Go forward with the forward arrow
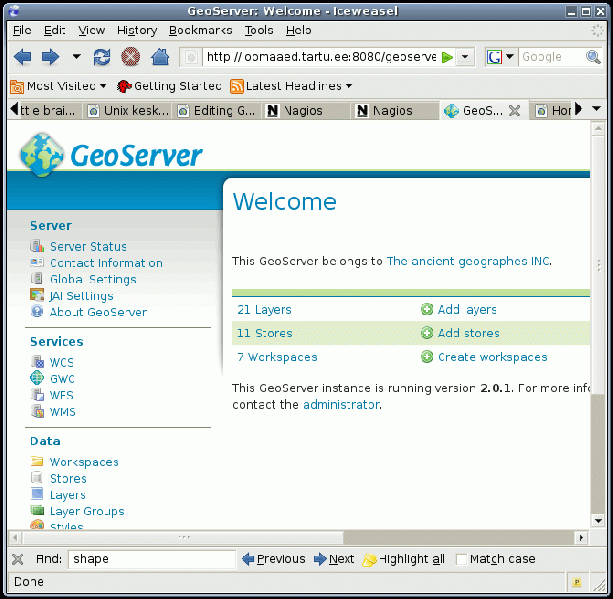613x599 pixels. 50,57
